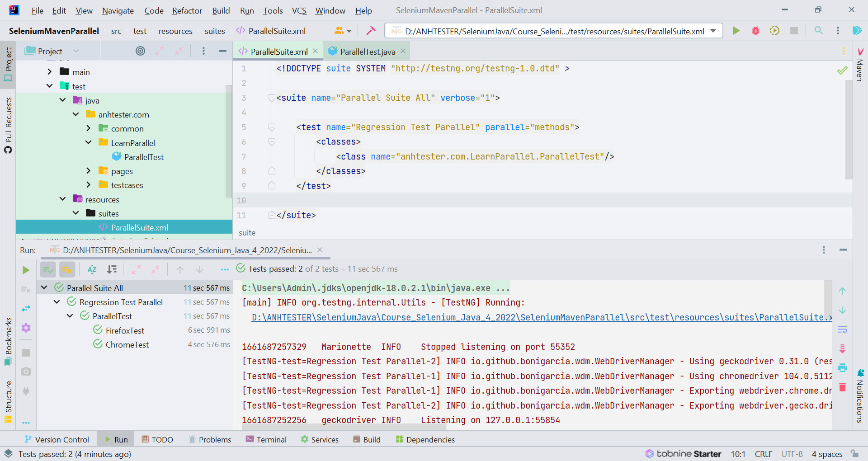The width and height of the screenshot is (868, 461).
Task: Click the editor vertical scrollbar
Action: pos(849,130)
